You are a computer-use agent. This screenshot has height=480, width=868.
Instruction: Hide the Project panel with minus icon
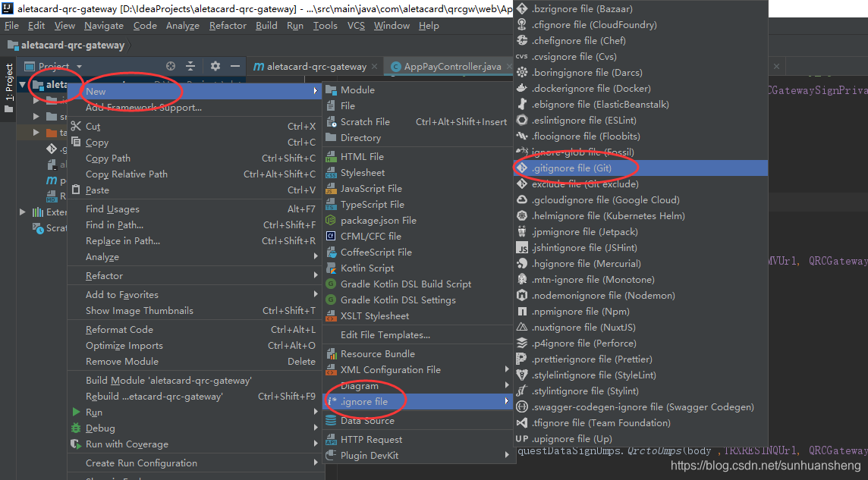coord(235,67)
